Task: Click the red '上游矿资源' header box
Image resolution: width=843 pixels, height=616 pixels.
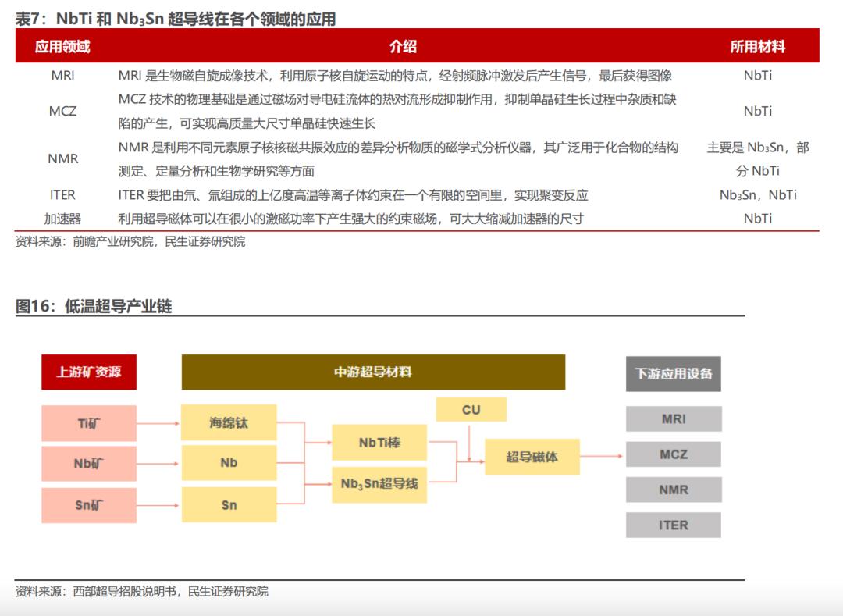Action: (89, 372)
